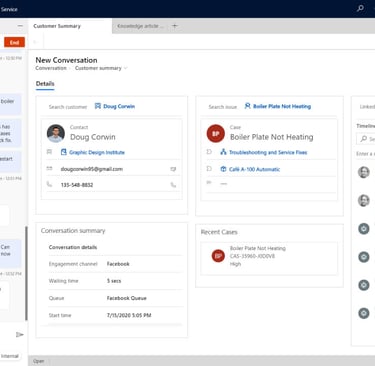Click the last round timeline activity icon
The height and width of the screenshot is (366, 375).
(x=364, y=313)
